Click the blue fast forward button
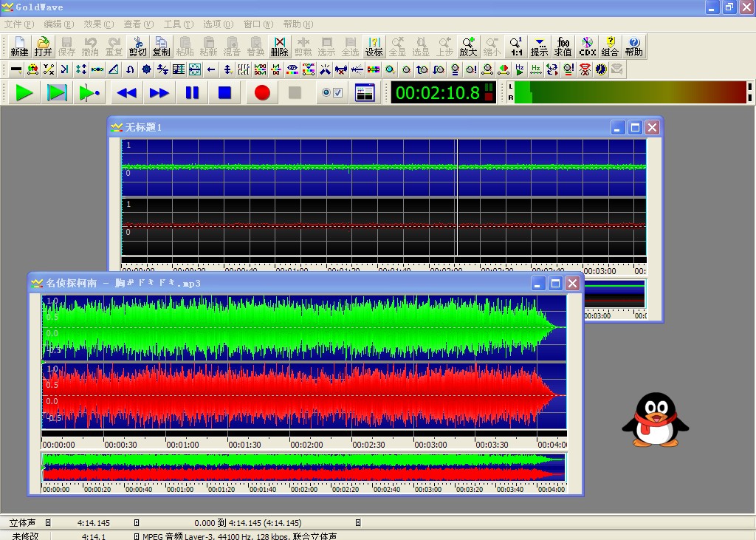 tap(159, 92)
